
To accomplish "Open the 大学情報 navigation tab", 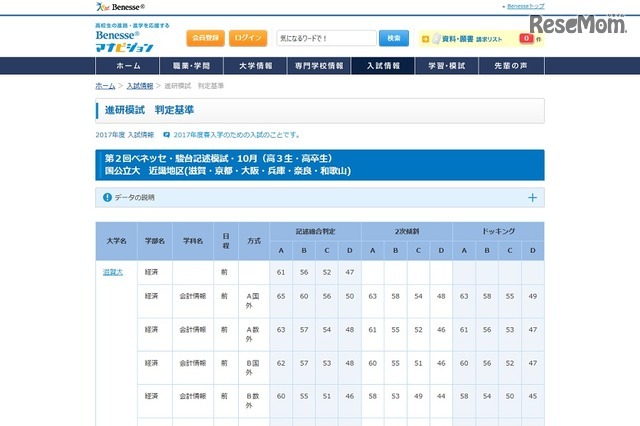I will pos(256,66).
